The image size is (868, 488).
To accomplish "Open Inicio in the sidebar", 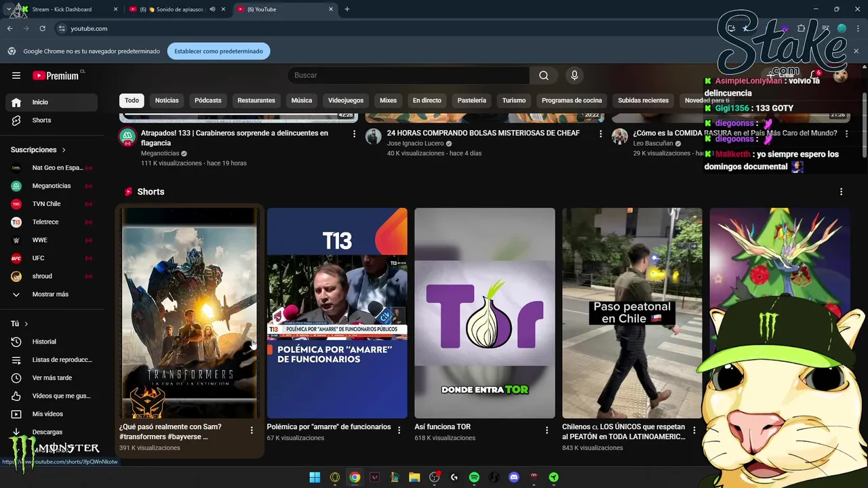I will [x=52, y=102].
